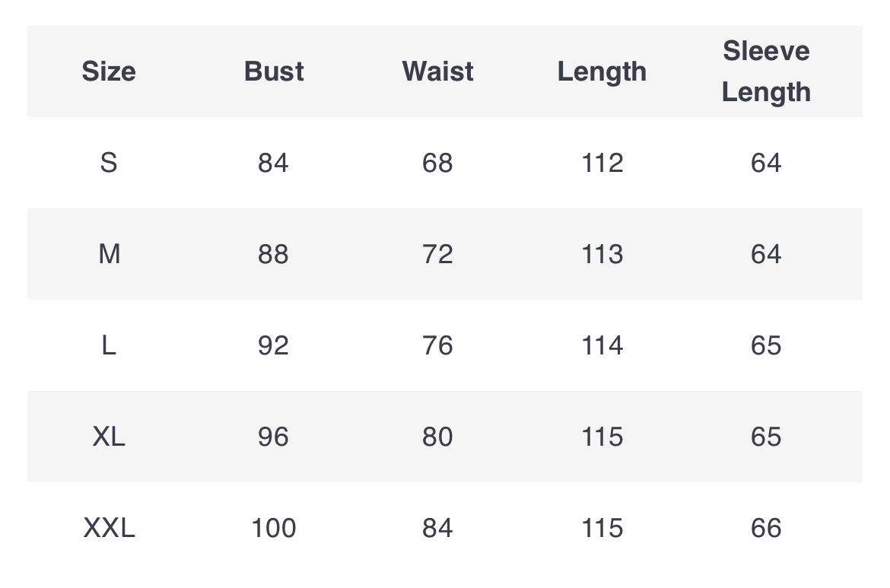890x588 pixels.
Task: Select the XXL size row label
Action: click(x=109, y=528)
